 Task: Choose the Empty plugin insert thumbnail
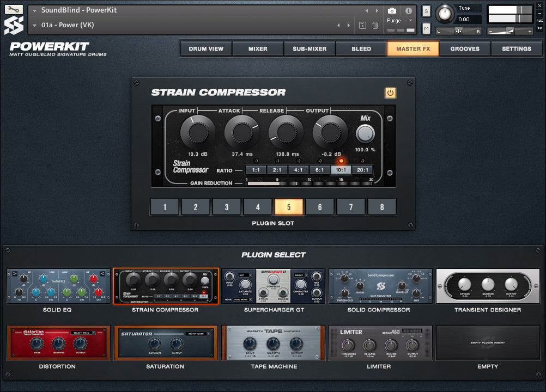tap(488, 343)
